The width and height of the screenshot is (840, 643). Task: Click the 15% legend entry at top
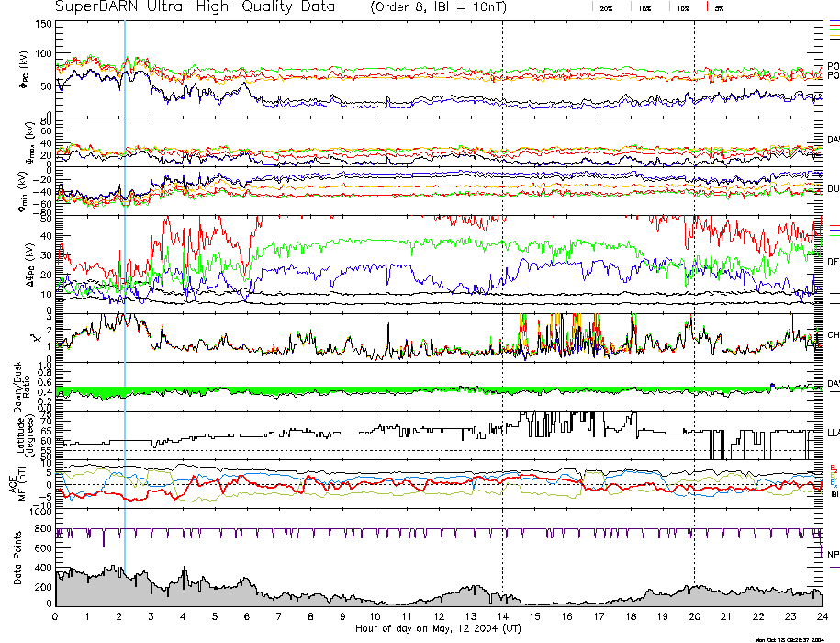pyautogui.click(x=643, y=7)
